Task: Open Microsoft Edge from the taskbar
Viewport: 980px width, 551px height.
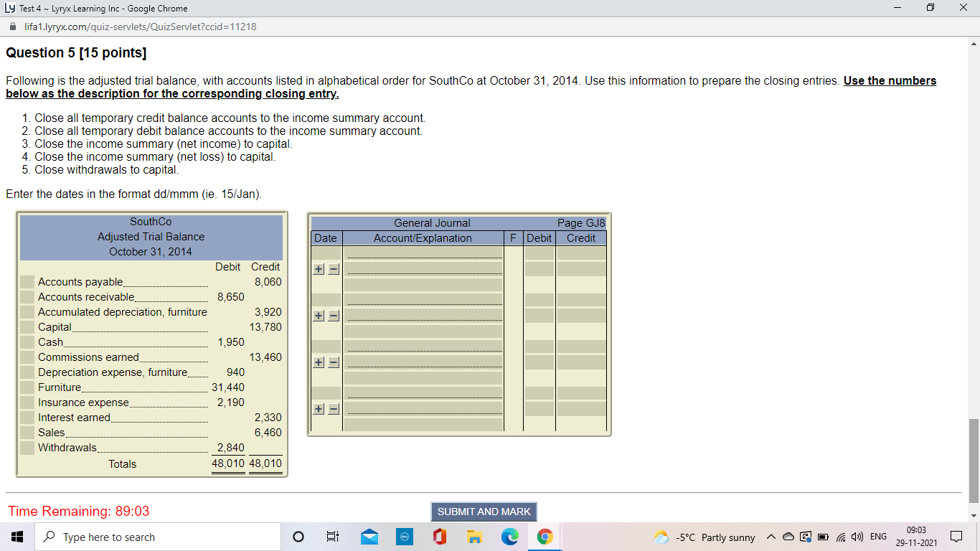Action: click(509, 536)
